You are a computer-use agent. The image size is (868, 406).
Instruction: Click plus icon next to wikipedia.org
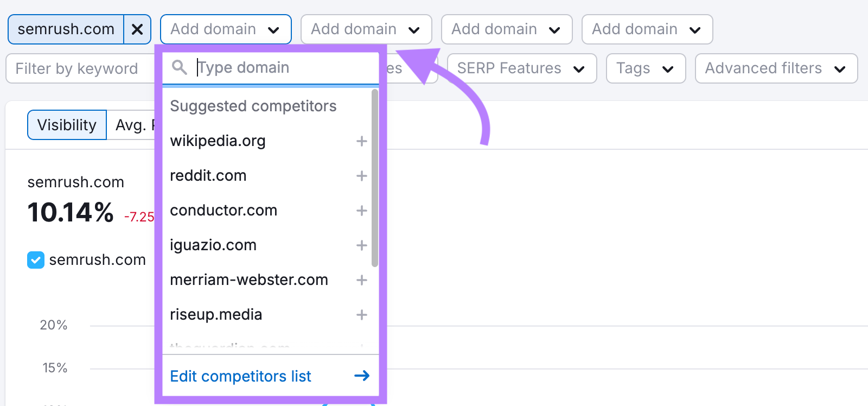click(361, 141)
